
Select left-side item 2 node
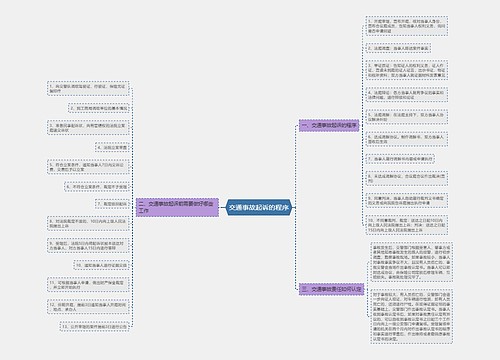pos(99,108)
